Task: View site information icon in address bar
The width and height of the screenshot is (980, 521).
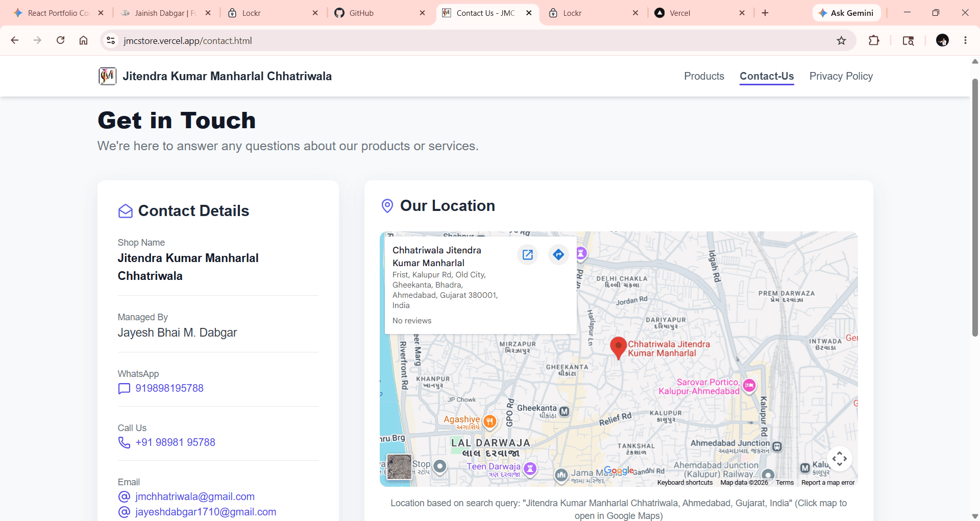Action: click(111, 41)
